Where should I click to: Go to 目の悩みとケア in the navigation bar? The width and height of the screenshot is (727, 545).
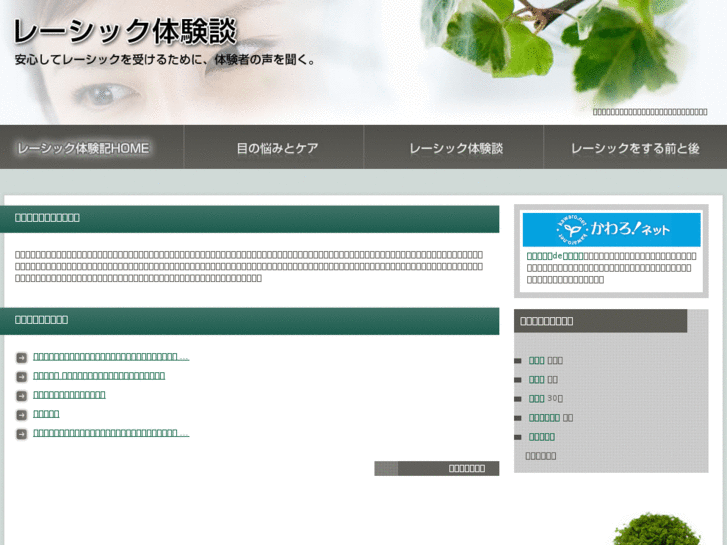[x=274, y=147]
